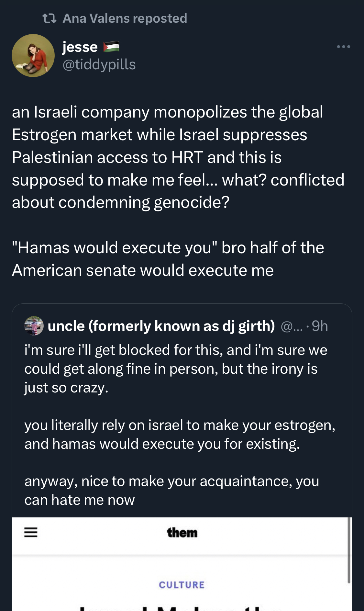Click the repost arrows icon at top
Viewport: 364px width, 611px height.
click(x=49, y=18)
